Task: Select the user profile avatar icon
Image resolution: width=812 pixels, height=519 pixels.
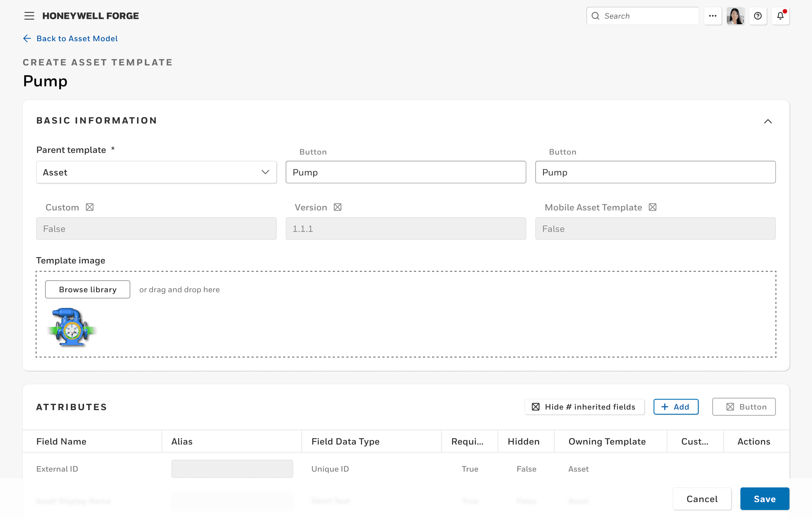Action: [x=736, y=16]
